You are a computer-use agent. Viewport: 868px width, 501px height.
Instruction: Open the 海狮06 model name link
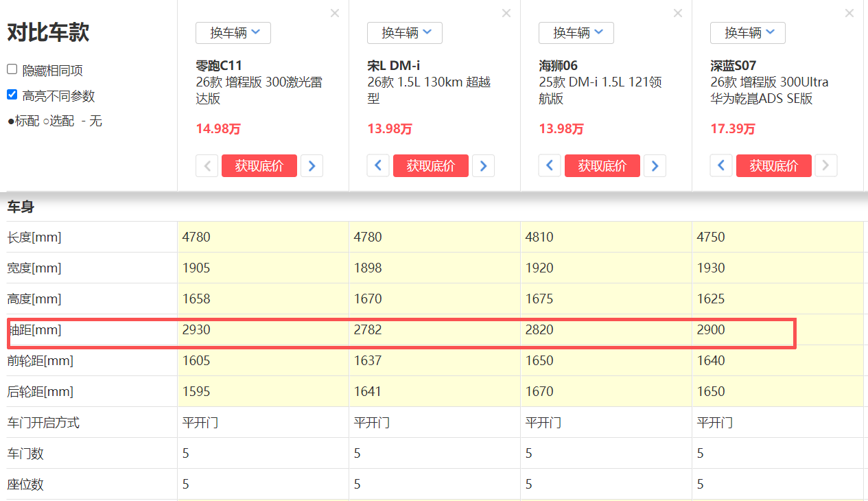click(x=559, y=66)
